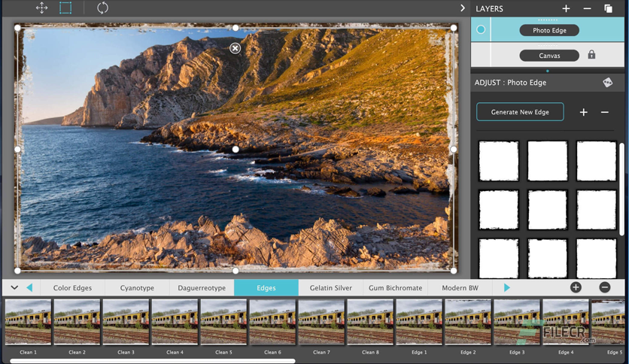The width and height of the screenshot is (629, 364).
Task: Open the Edges category tab
Action: [266, 288]
